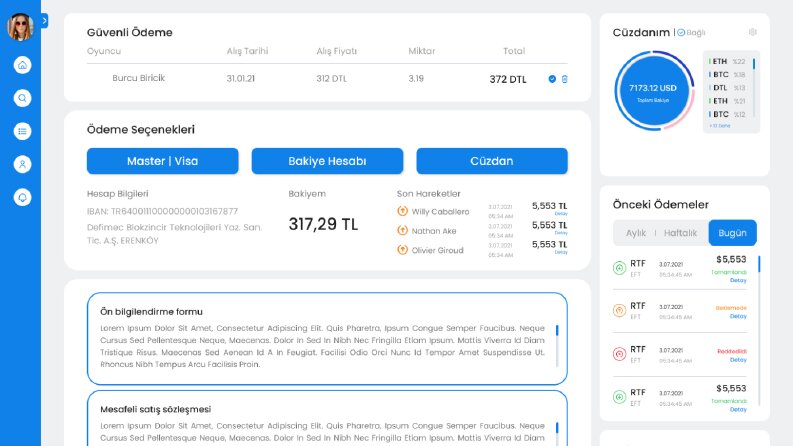Switch to the Bugün tab

point(732,233)
